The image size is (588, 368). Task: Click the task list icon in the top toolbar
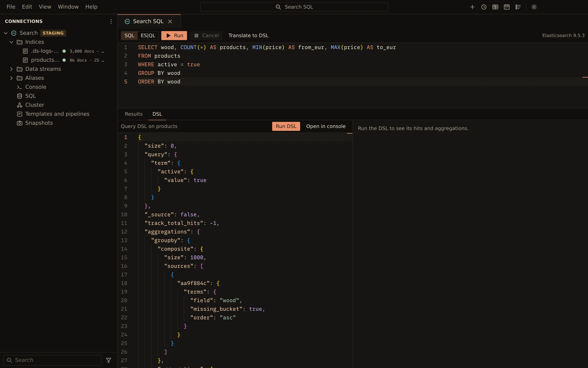click(x=518, y=7)
